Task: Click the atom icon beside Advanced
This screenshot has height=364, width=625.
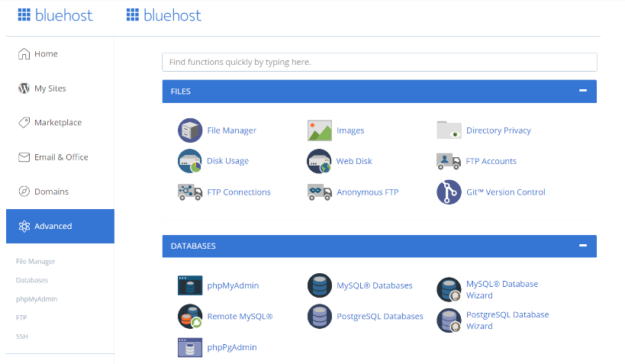Action: [24, 226]
